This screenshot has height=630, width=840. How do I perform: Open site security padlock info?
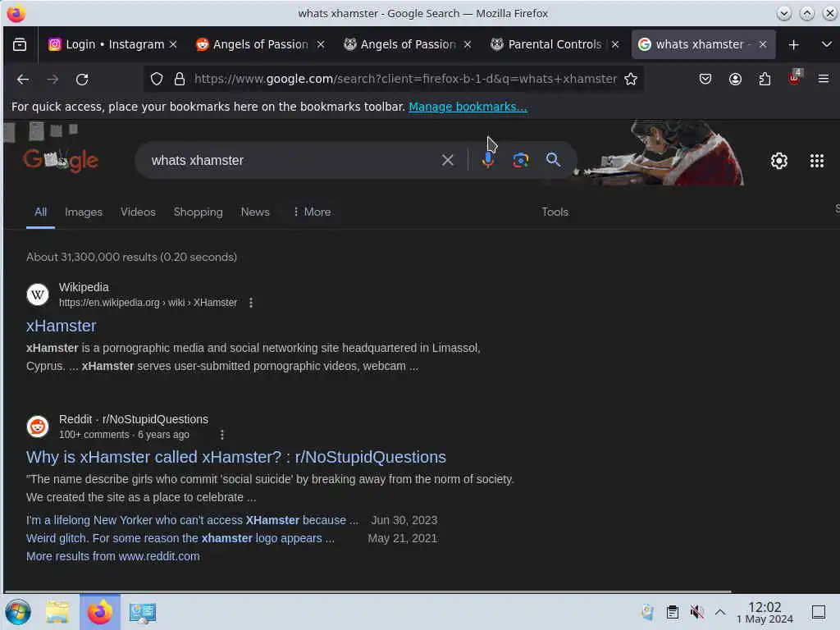point(180,80)
